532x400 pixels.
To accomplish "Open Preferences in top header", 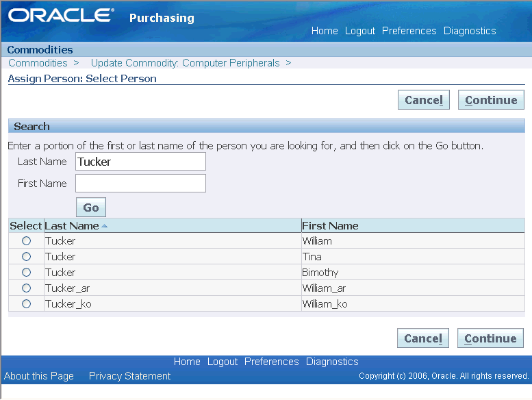I will (x=409, y=31).
